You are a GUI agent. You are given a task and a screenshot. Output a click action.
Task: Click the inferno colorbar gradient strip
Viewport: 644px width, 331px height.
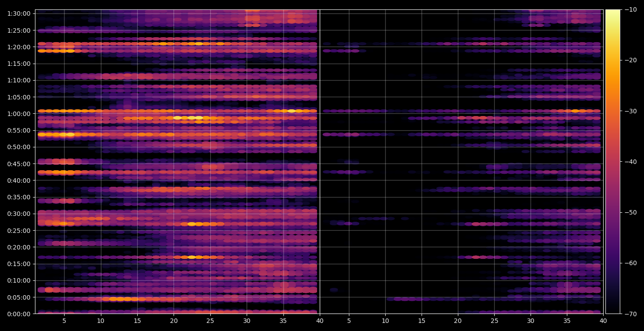pos(613,162)
